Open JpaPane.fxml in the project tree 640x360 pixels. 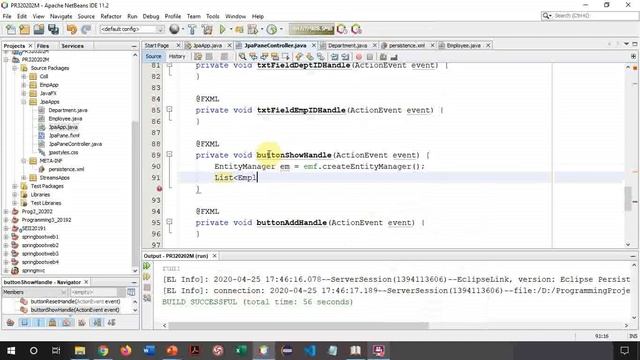tap(64, 136)
